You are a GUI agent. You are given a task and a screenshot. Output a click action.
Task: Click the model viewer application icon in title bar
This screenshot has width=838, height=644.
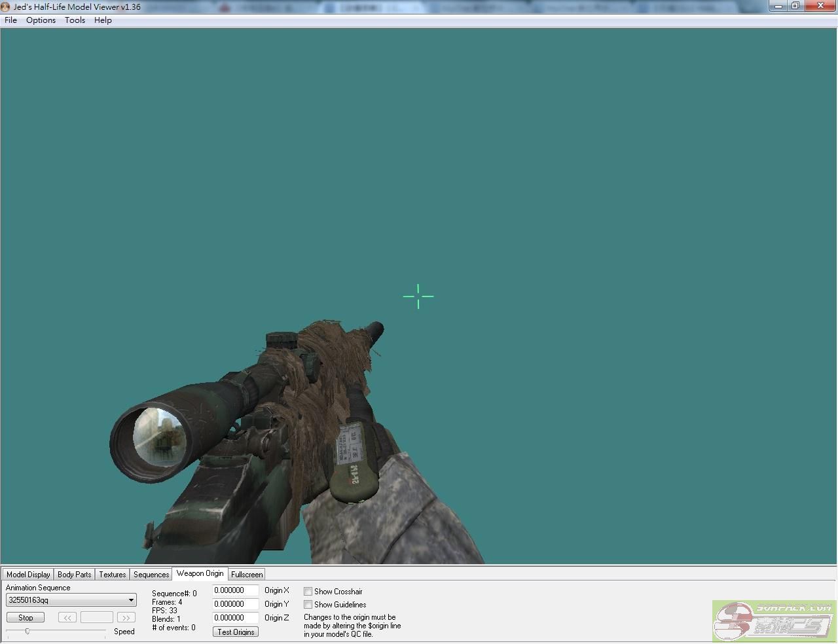(x=6, y=7)
